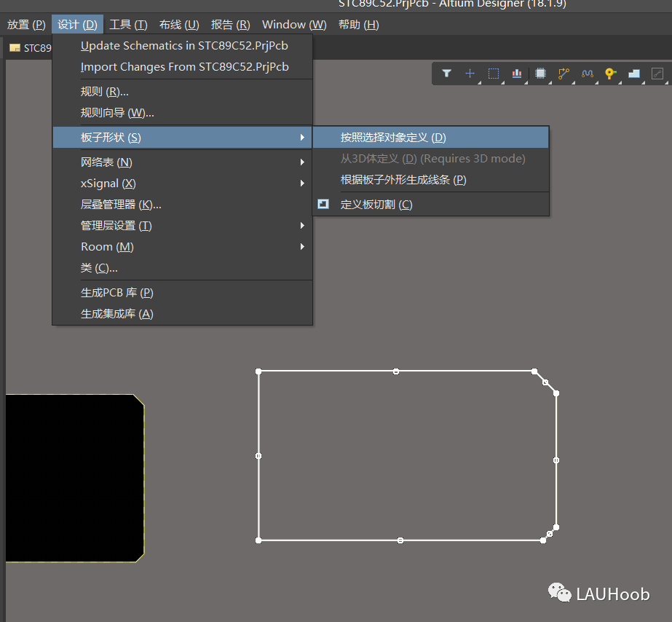Choose the dashed rectangle selection tool

tap(494, 74)
